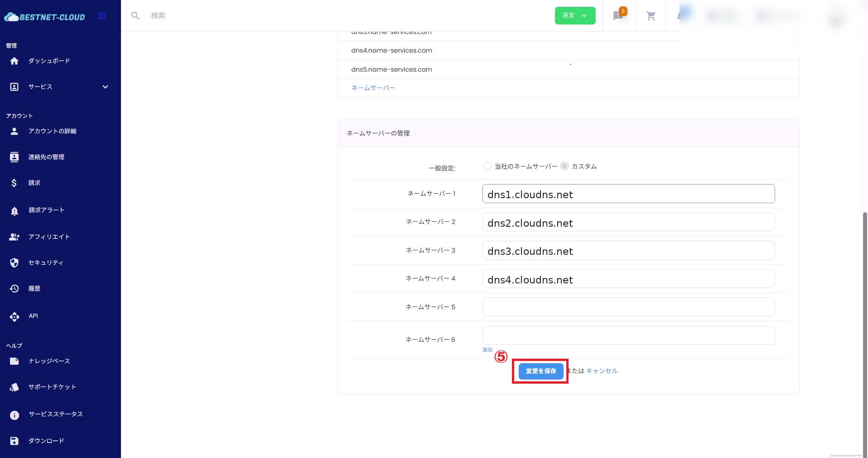The image size is (868, 458).
Task: Click the ネームサーバー 5 input field
Action: point(628,307)
